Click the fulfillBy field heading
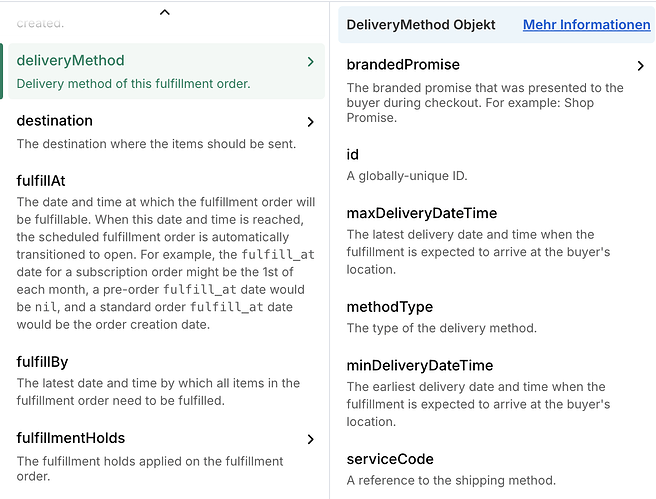656x499 pixels. coord(43,362)
